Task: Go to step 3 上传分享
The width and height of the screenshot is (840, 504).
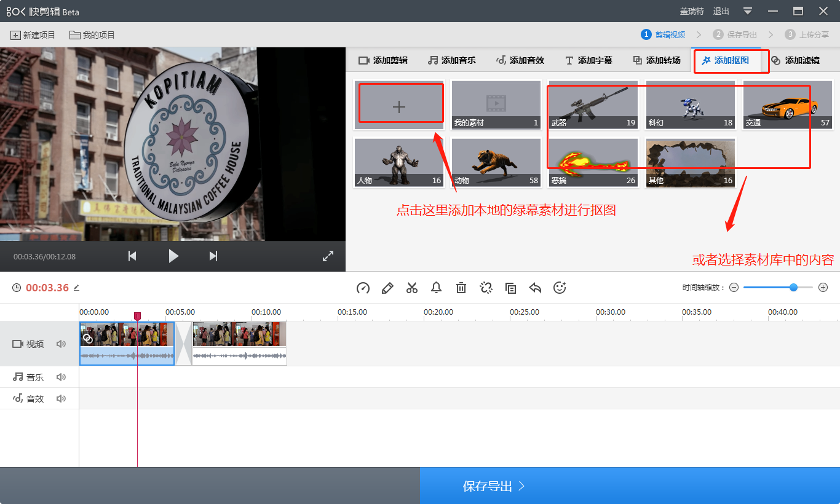Action: tap(807, 35)
